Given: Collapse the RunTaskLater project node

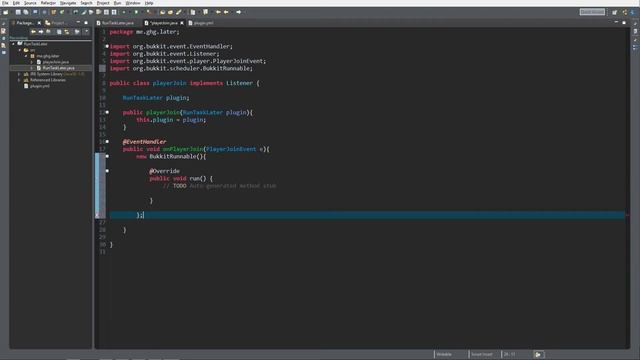Looking at the screenshot, I should pyautogui.click(x=13, y=44).
